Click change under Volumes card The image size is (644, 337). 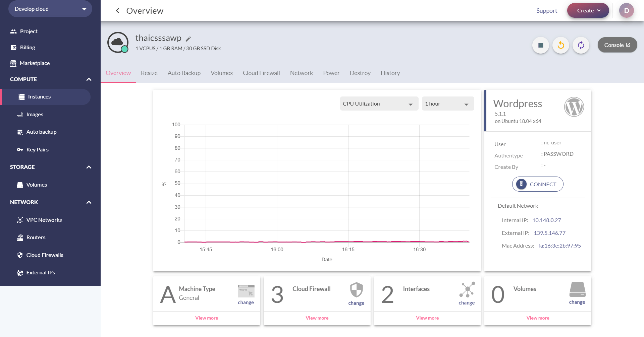[x=577, y=302]
